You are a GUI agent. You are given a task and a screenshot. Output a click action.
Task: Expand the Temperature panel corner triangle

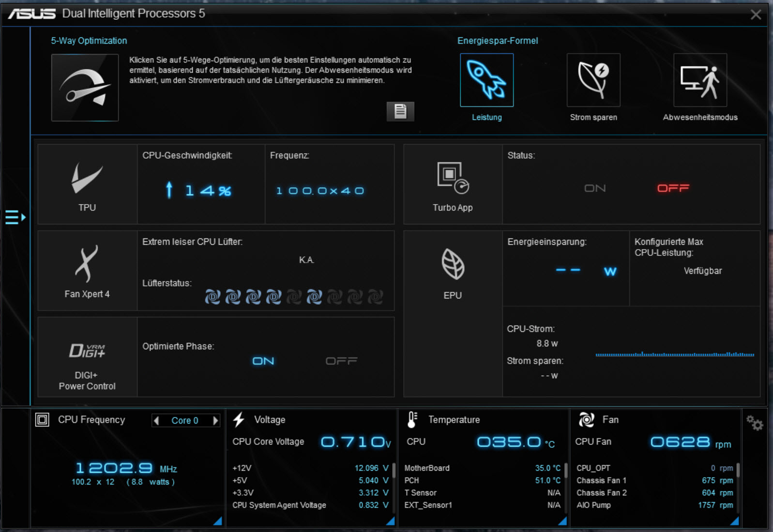[x=562, y=521]
